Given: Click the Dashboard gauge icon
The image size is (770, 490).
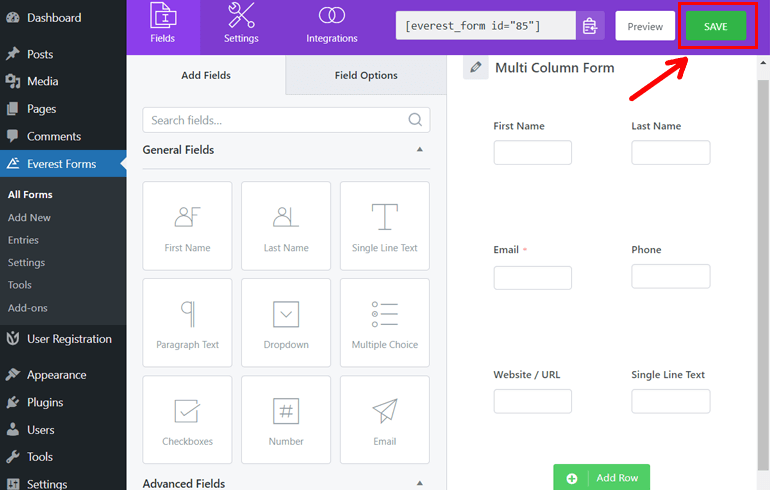Looking at the screenshot, I should tap(13, 18).
